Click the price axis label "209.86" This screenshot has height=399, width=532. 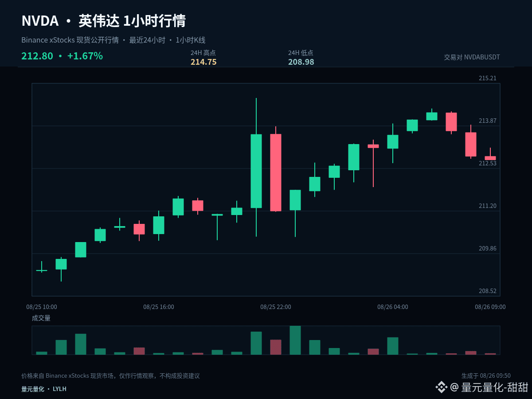(488, 249)
